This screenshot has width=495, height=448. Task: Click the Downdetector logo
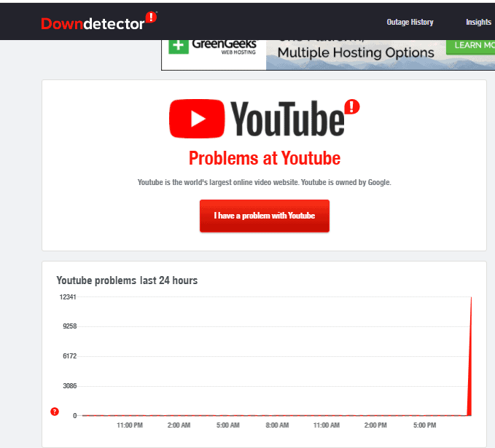[99, 22]
